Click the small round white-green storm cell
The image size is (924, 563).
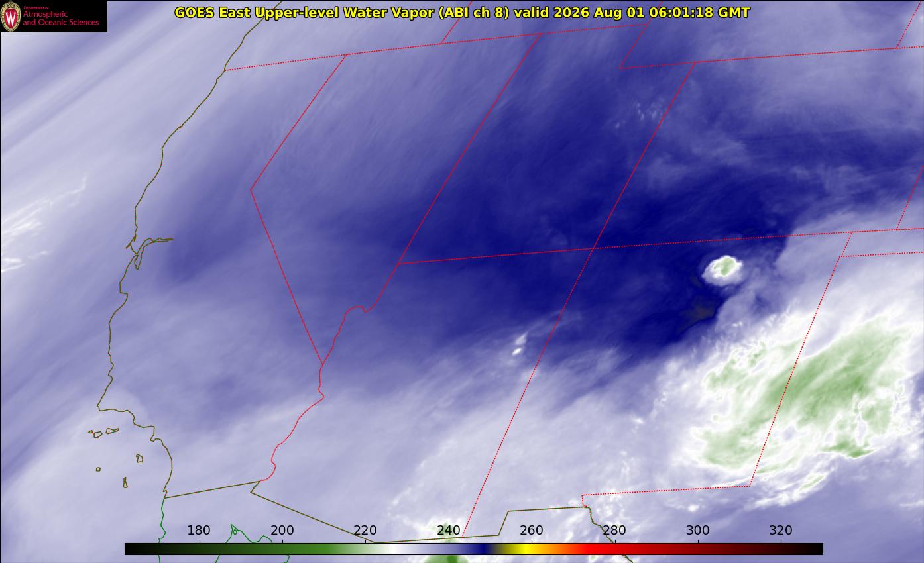tap(722, 270)
